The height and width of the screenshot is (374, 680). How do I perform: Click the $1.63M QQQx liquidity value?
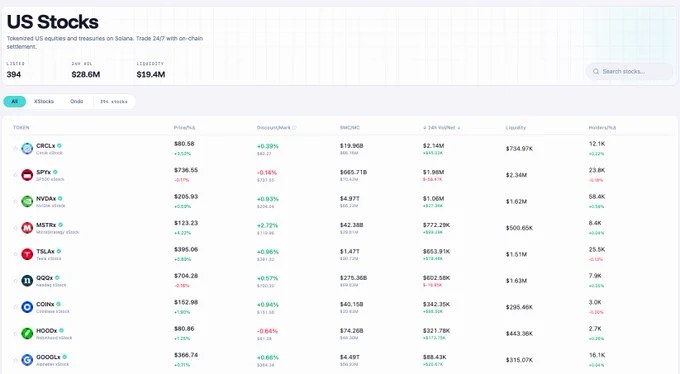tap(517, 281)
